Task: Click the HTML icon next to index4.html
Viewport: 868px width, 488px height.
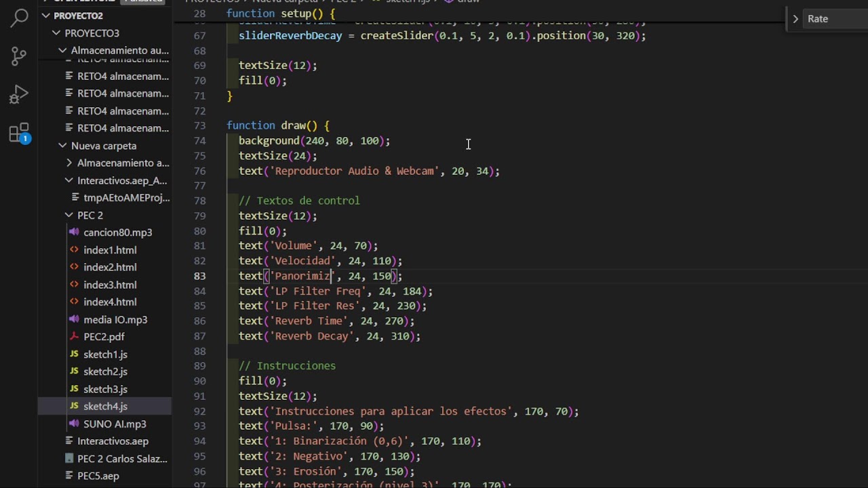Action: pos(74,302)
